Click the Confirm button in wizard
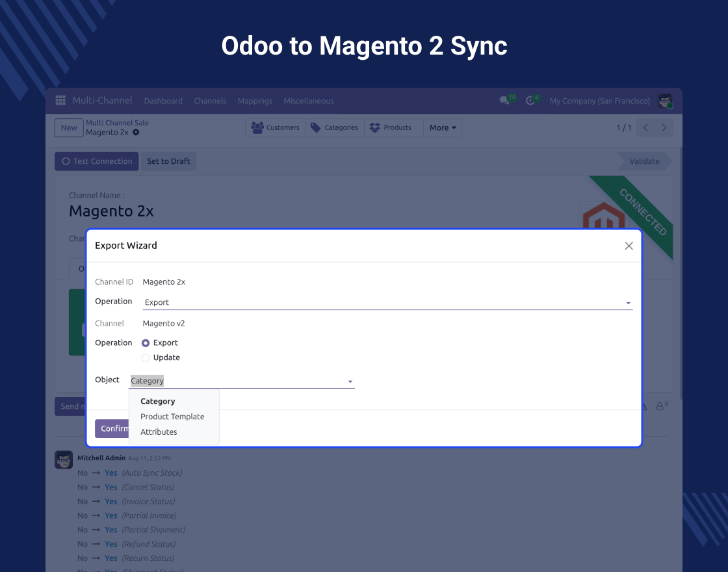This screenshot has height=572, width=728. [x=112, y=428]
